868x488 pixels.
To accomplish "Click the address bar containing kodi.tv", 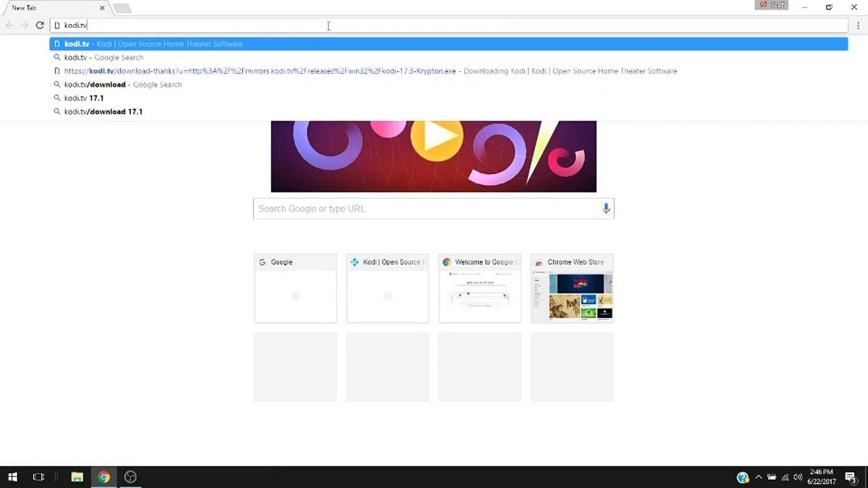I will coord(449,25).
